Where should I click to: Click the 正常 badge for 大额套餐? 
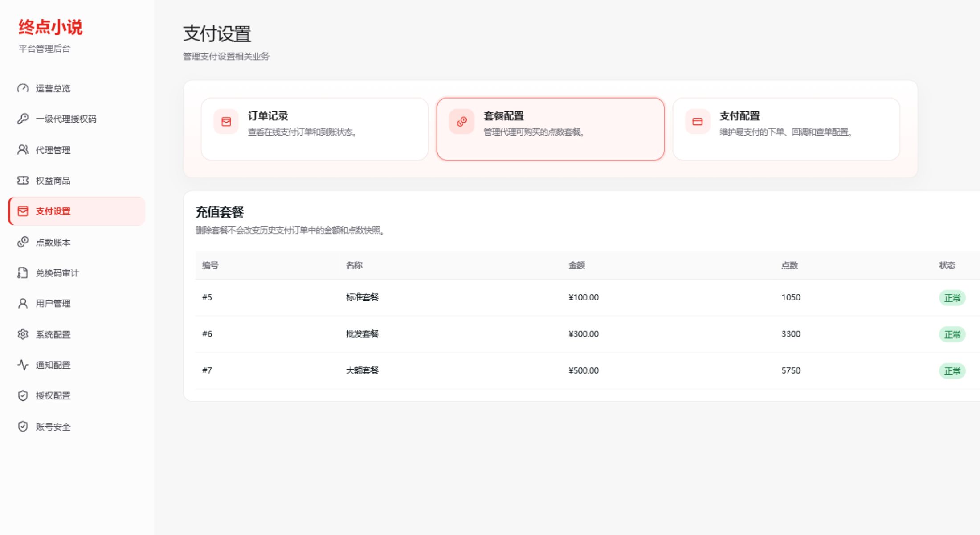(x=952, y=371)
